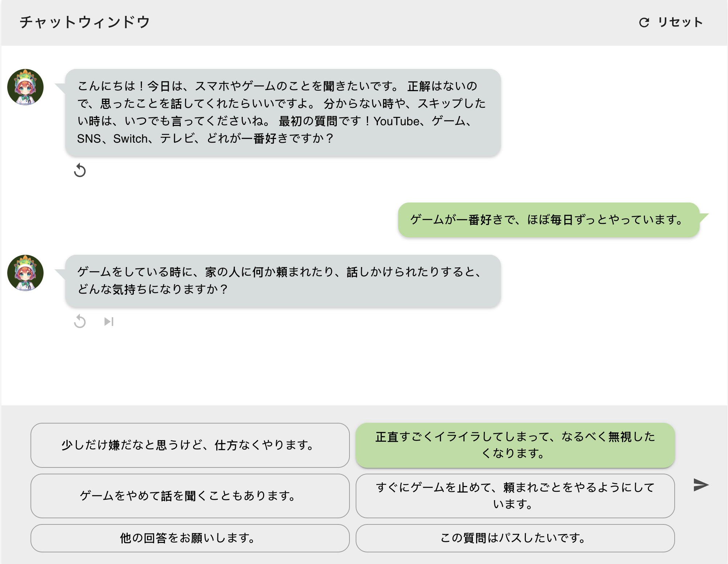Click the reset circular arrow icon
Image resolution: width=728 pixels, height=564 pixels.
pos(644,23)
